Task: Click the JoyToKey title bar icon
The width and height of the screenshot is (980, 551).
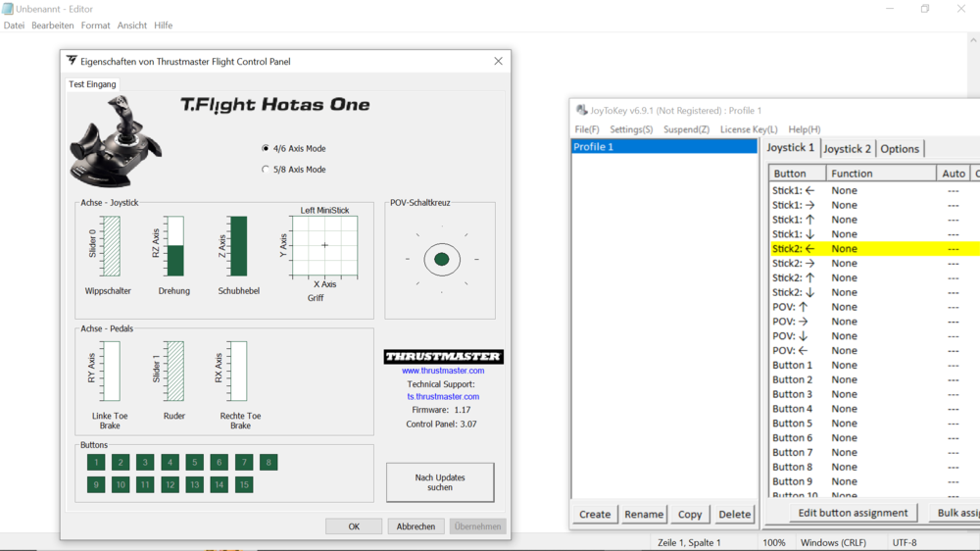Action: click(x=582, y=111)
